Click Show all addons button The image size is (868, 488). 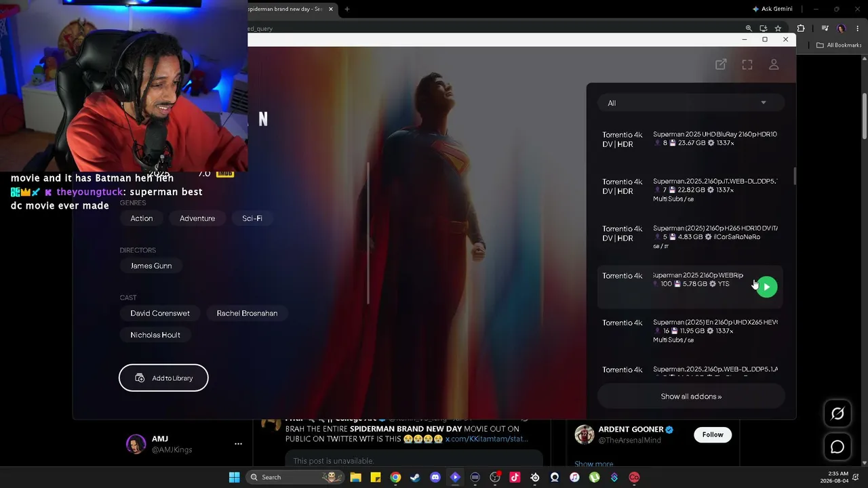tap(691, 396)
